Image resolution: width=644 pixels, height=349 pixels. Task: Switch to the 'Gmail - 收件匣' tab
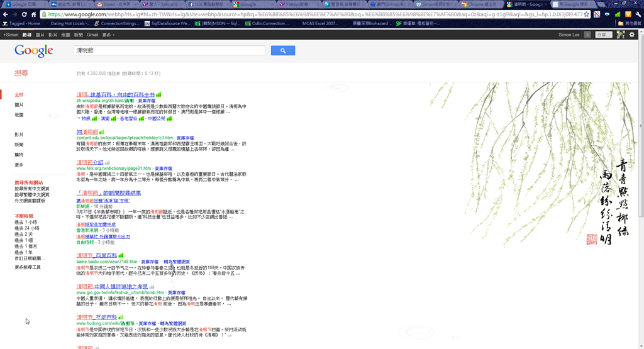116,4
